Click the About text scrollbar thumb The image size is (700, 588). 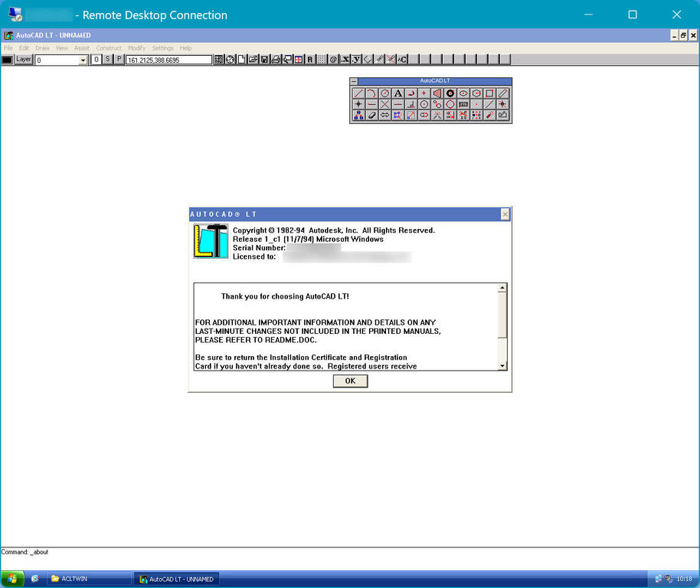502,315
